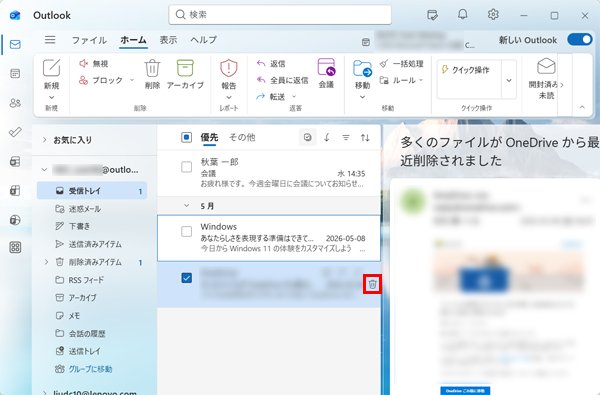Click the 移動 move folder icon
The width and height of the screenshot is (600, 395).
pyautogui.click(x=362, y=69)
